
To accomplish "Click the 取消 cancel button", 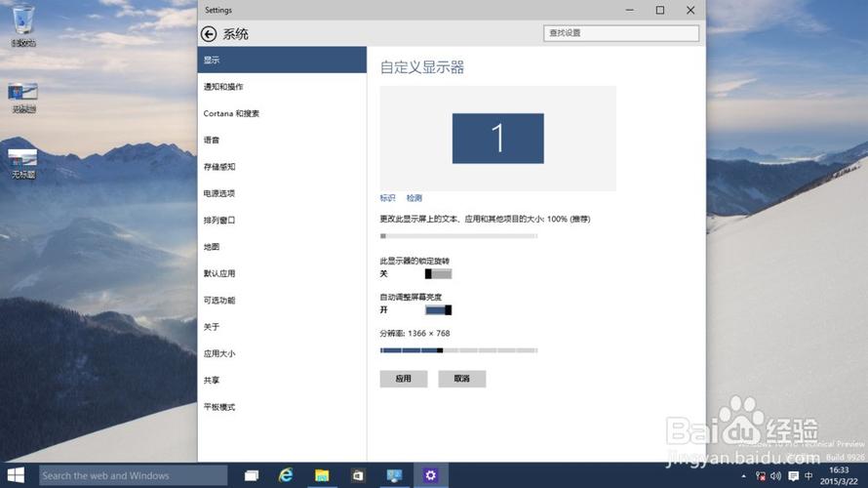I will 461,379.
